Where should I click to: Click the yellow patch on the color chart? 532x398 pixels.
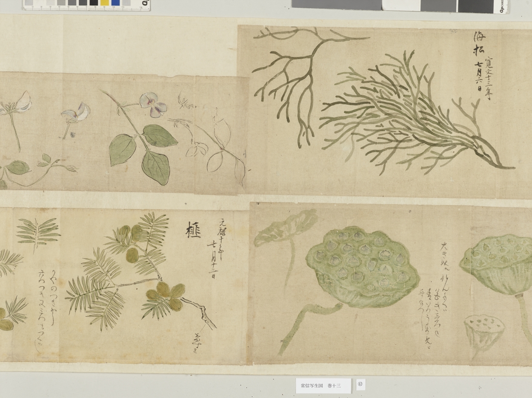[x=105, y=3]
